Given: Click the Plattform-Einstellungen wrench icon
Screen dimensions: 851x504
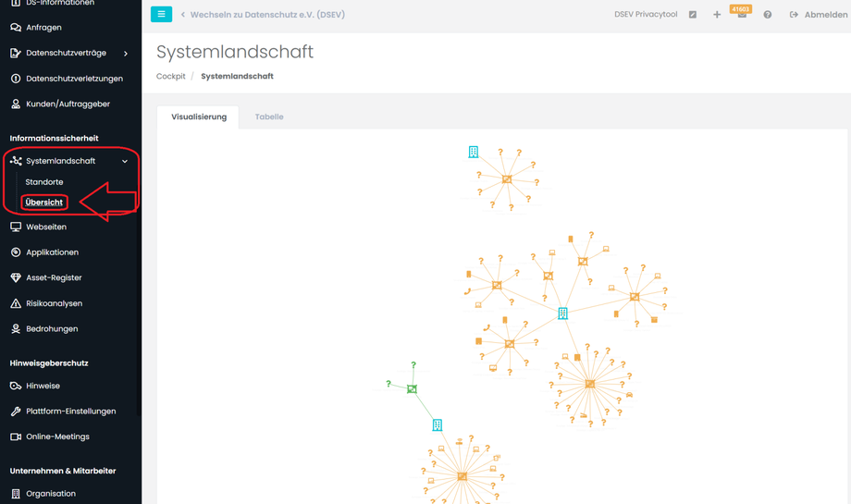Looking at the screenshot, I should pos(16,412).
